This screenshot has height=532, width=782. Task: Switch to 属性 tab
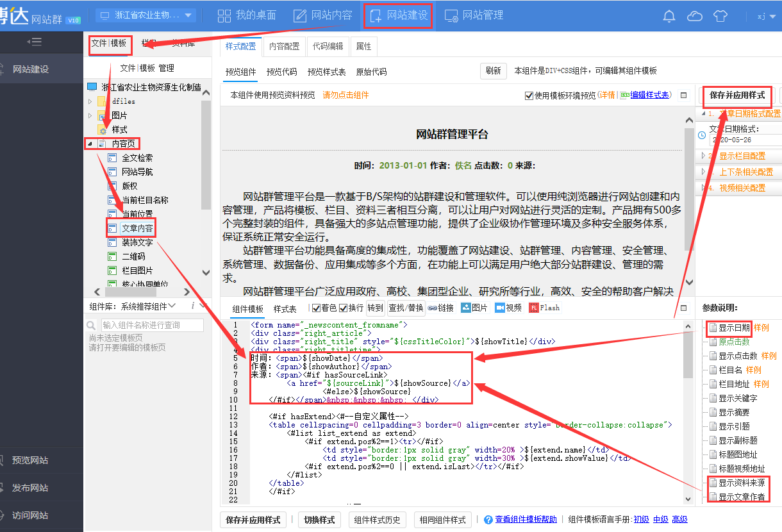click(363, 46)
